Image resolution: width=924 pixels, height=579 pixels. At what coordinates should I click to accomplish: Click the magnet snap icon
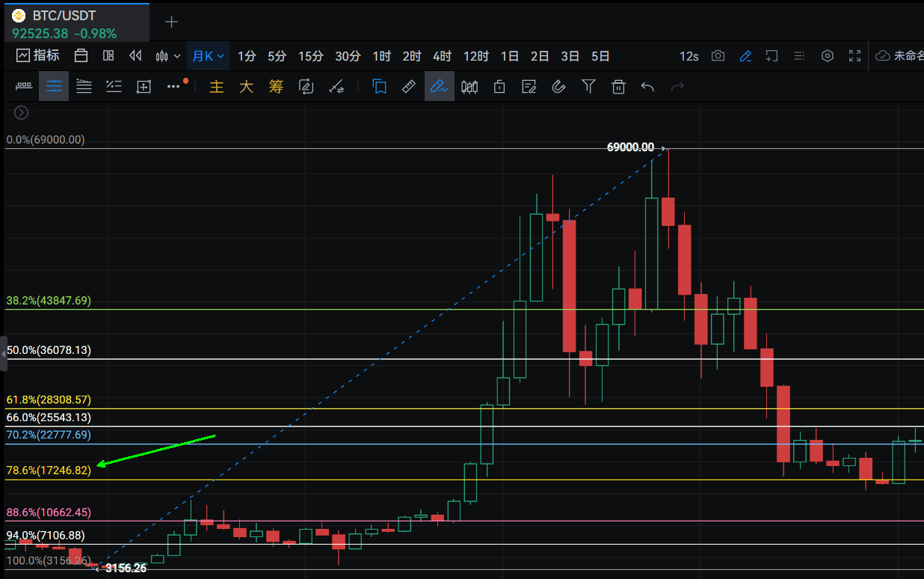[558, 87]
